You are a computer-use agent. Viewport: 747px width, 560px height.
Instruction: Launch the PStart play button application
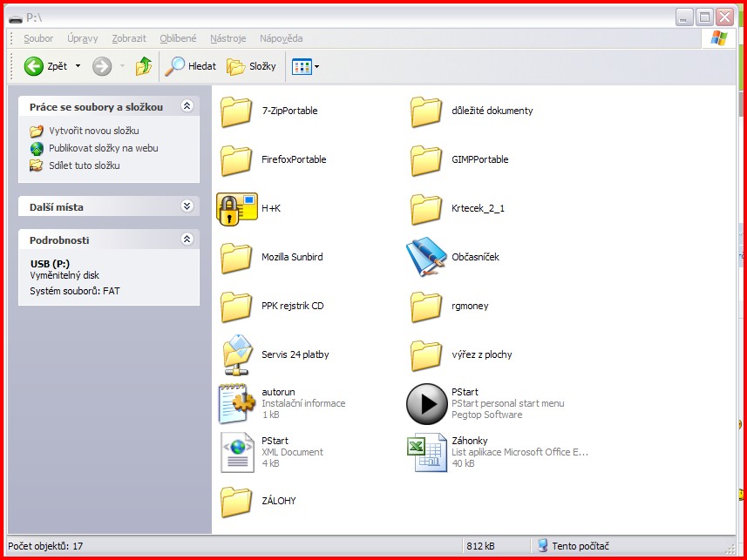click(426, 403)
